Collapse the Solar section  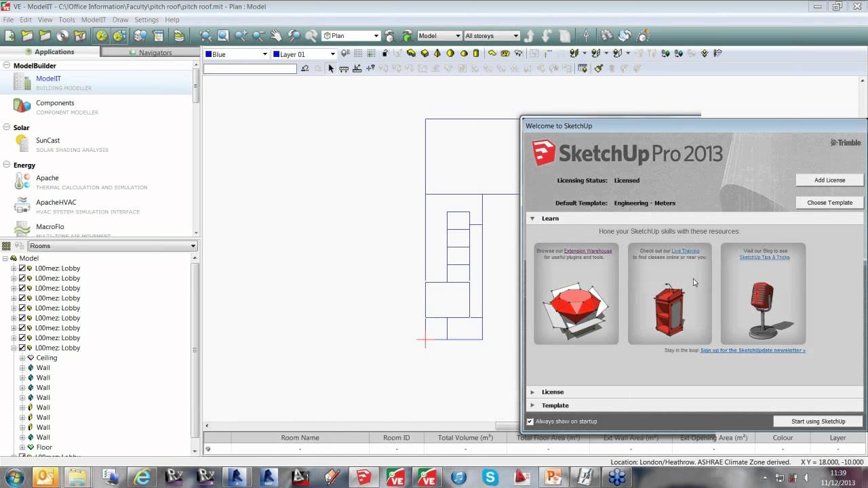tap(6, 127)
